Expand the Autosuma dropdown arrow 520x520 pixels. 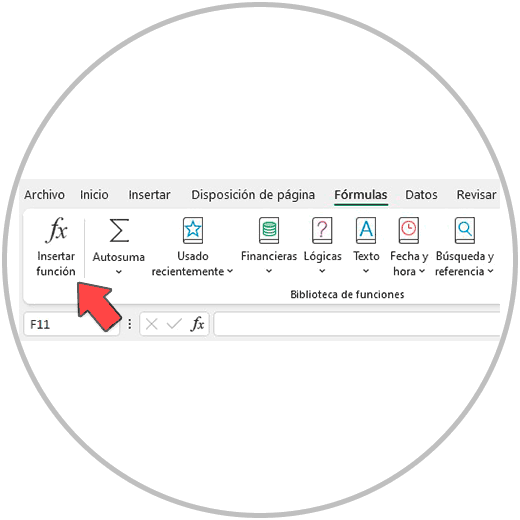119,272
